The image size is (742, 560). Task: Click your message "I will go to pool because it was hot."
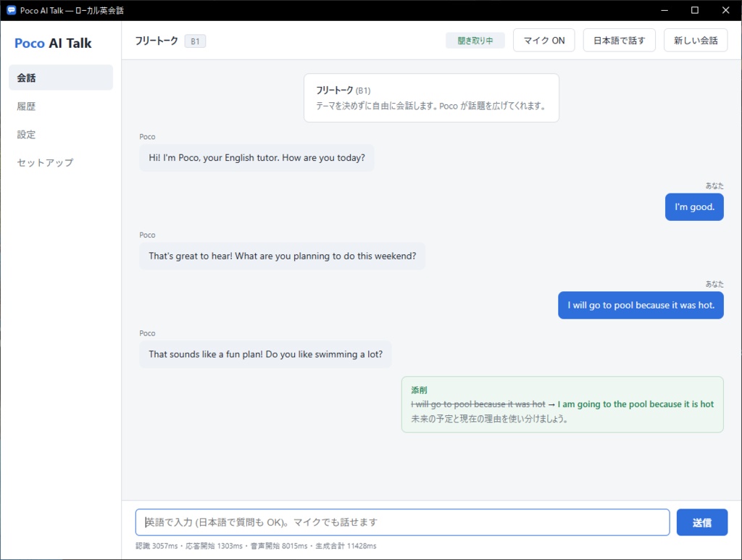click(x=641, y=305)
